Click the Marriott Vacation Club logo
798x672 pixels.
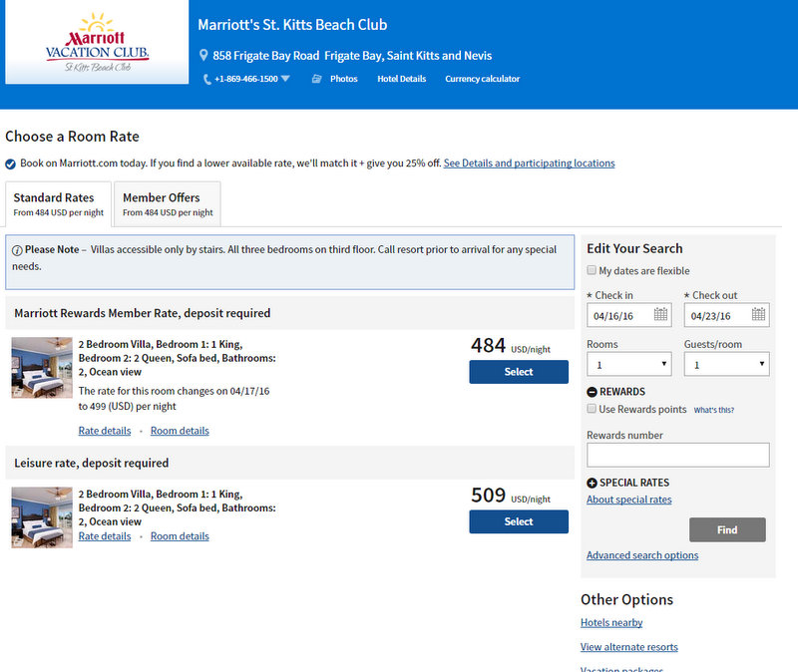tap(97, 42)
